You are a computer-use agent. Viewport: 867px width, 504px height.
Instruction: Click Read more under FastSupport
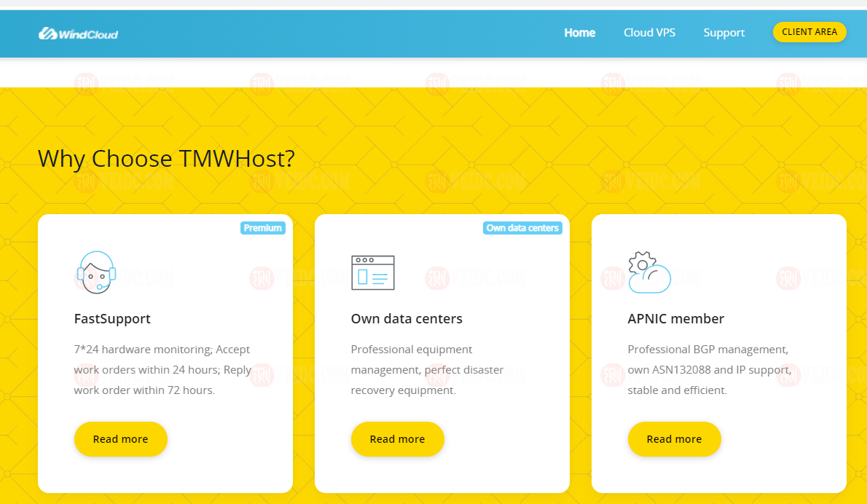coord(120,439)
